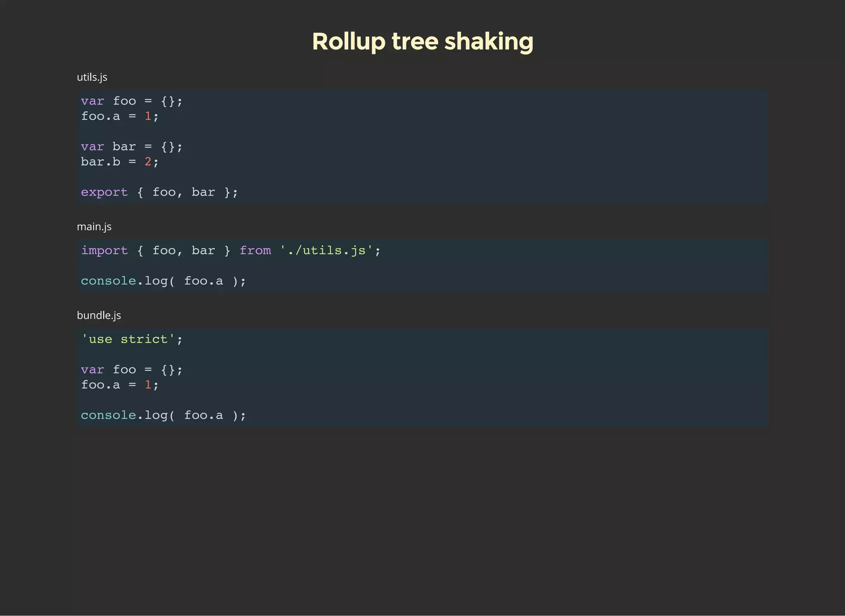The image size is (845, 616).
Task: Click the 'bundle.js' file label
Action: (99, 315)
